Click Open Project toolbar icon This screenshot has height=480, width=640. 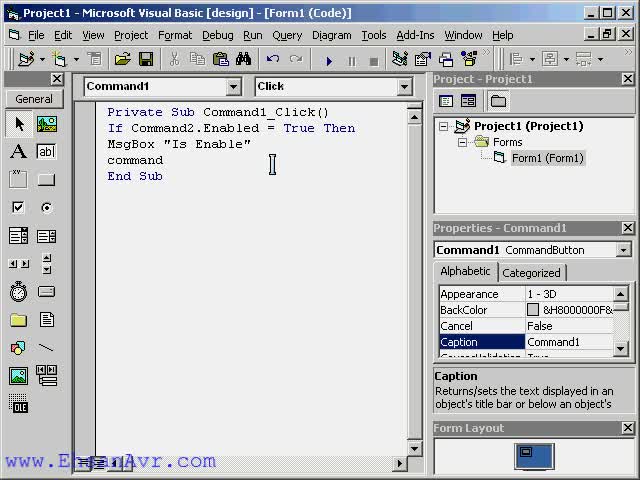[122, 60]
